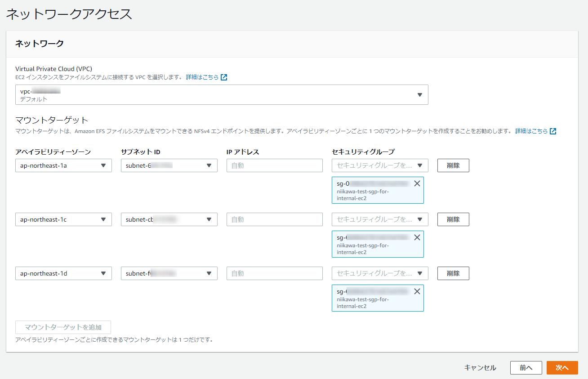
Task: Open the VPC selection dropdown
Action: (x=222, y=94)
